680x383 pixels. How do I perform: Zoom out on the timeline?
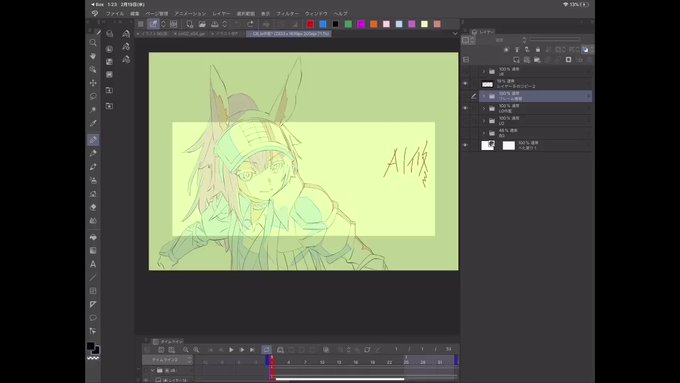186,350
